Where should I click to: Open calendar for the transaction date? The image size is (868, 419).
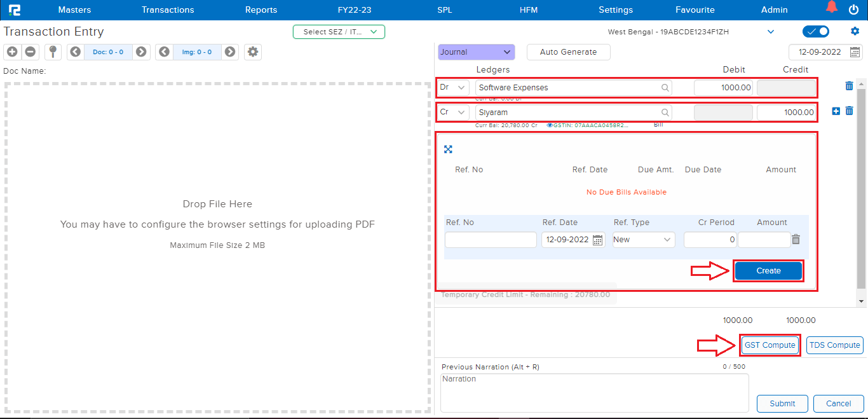[855, 52]
